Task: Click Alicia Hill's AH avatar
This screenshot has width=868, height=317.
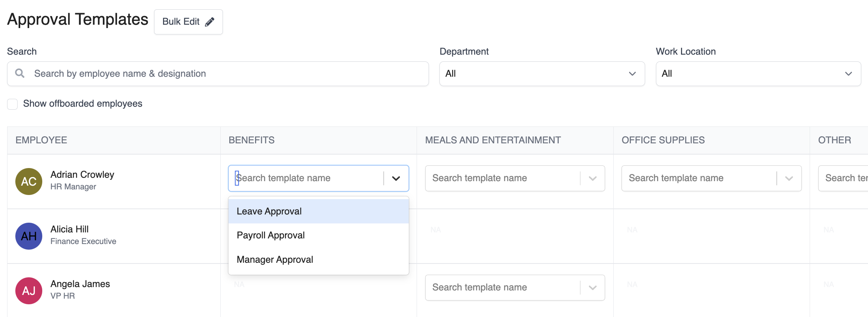Action: coord(29,236)
